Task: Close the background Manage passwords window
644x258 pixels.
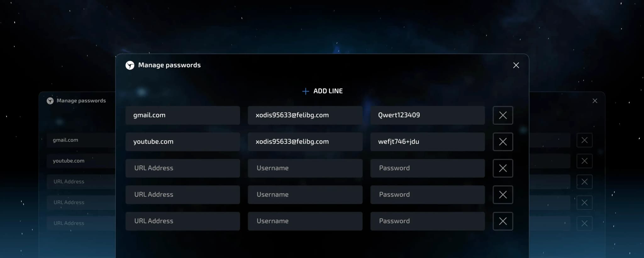Action: 595,101
